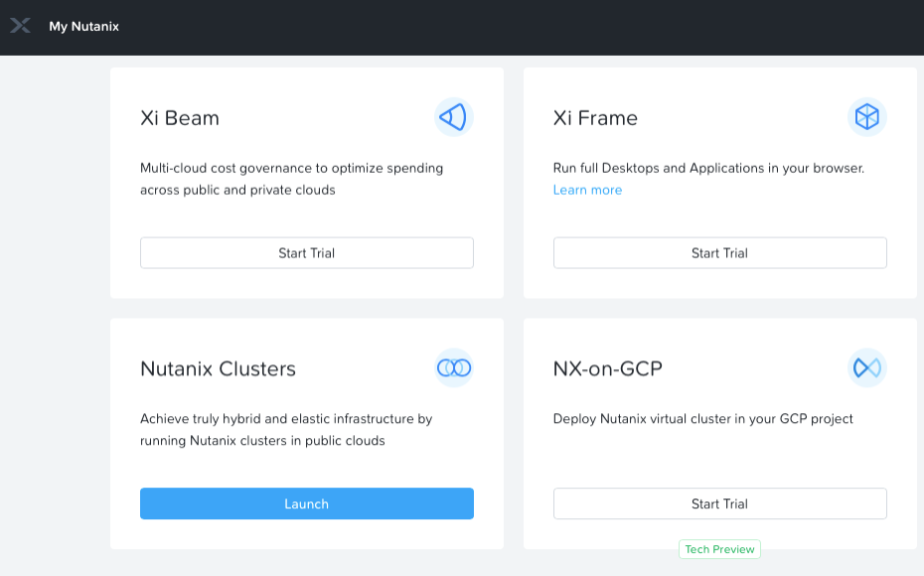Select the Xi Frame card heading
The height and width of the screenshot is (576, 924).
[595, 118]
